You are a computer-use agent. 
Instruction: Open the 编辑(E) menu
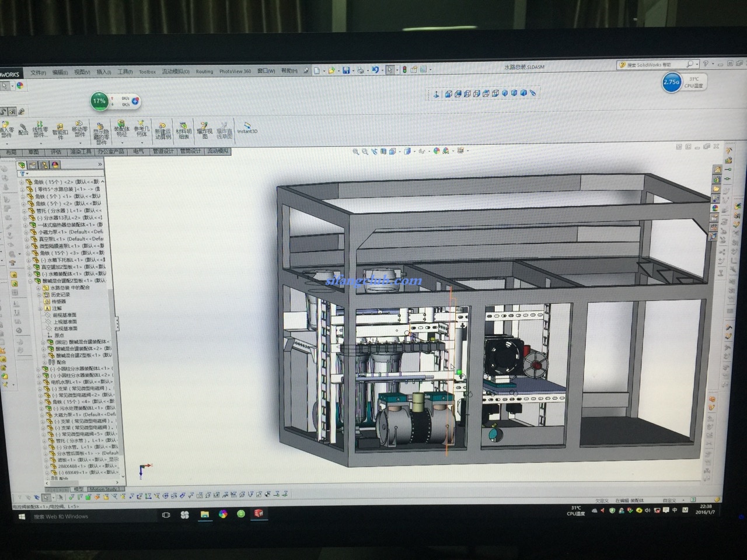(x=60, y=72)
